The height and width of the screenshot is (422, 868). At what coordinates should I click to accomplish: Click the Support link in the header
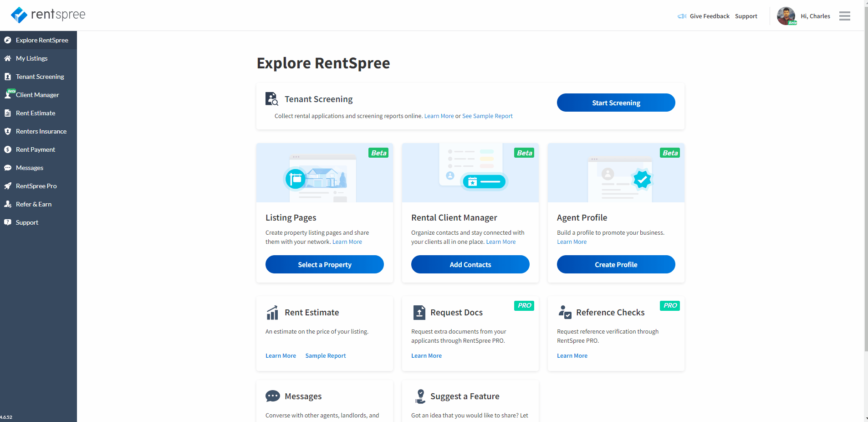[746, 16]
